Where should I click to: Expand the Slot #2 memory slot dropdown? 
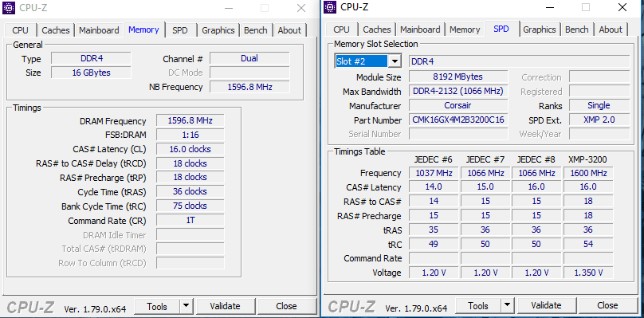coord(395,61)
